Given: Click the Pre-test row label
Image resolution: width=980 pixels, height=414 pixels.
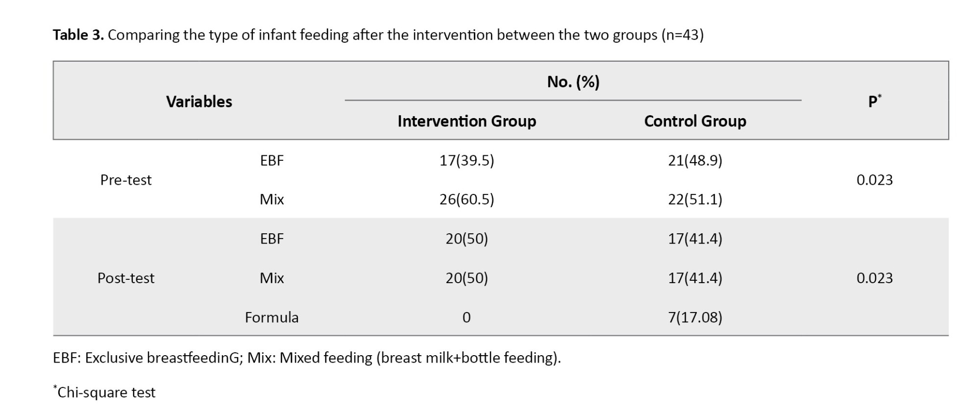Looking at the screenshot, I should pyautogui.click(x=126, y=180).
